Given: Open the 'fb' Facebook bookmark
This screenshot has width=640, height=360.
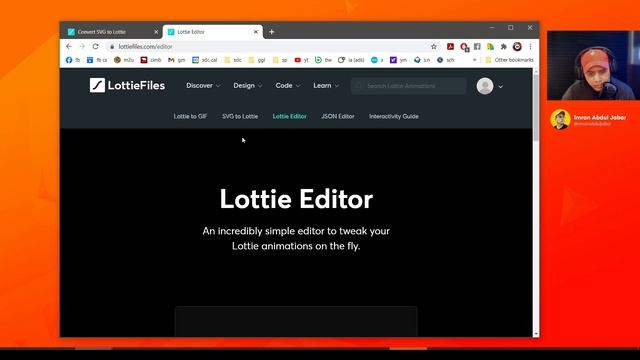Looking at the screenshot, I should tap(73, 60).
